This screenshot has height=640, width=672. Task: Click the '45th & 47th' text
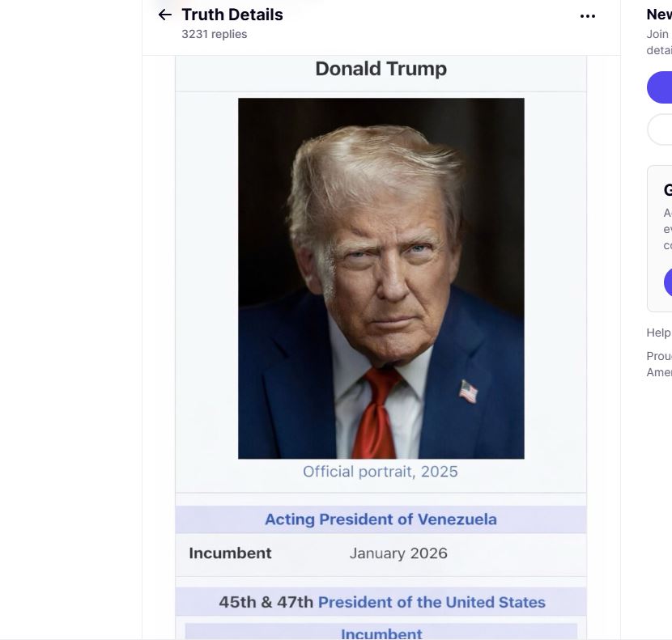pyautogui.click(x=266, y=602)
